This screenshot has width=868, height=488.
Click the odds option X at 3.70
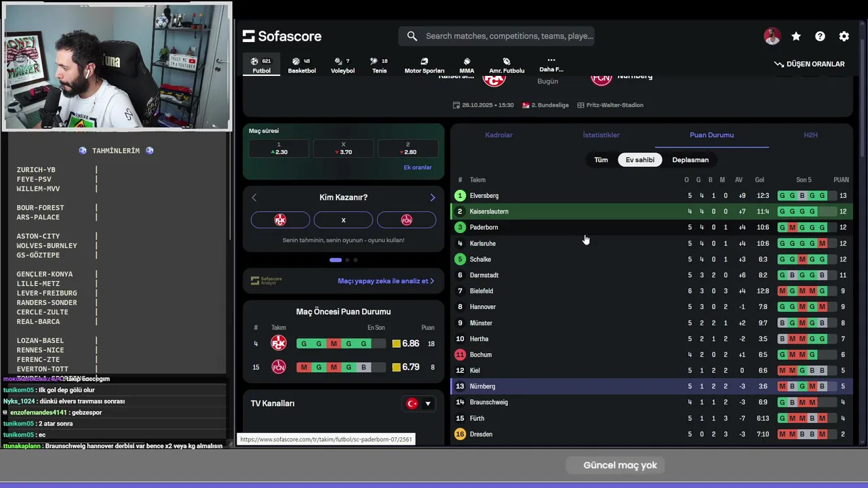343,148
